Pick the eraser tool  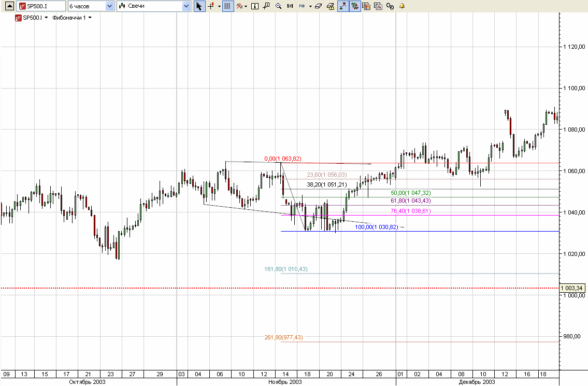point(319,6)
